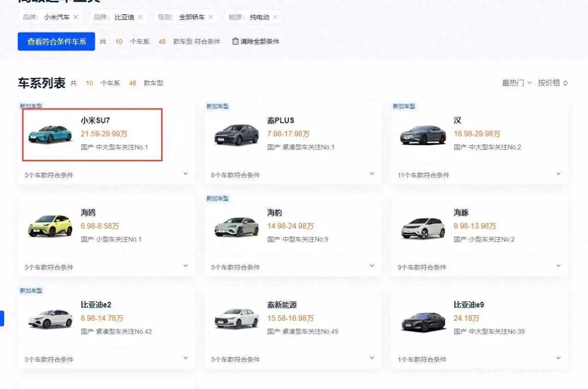Open the 小米SU7 car thumbnail
Viewport: 588px width, 389px height.
tap(50, 134)
